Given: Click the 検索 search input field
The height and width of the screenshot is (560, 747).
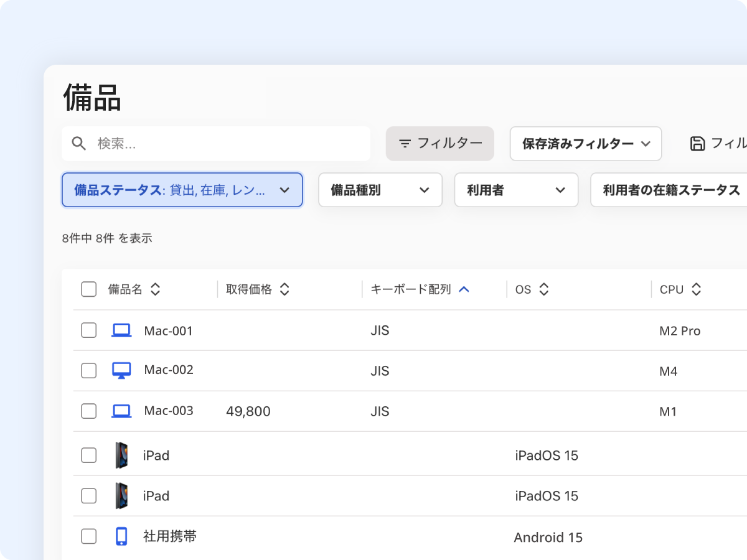Looking at the screenshot, I should (224, 144).
